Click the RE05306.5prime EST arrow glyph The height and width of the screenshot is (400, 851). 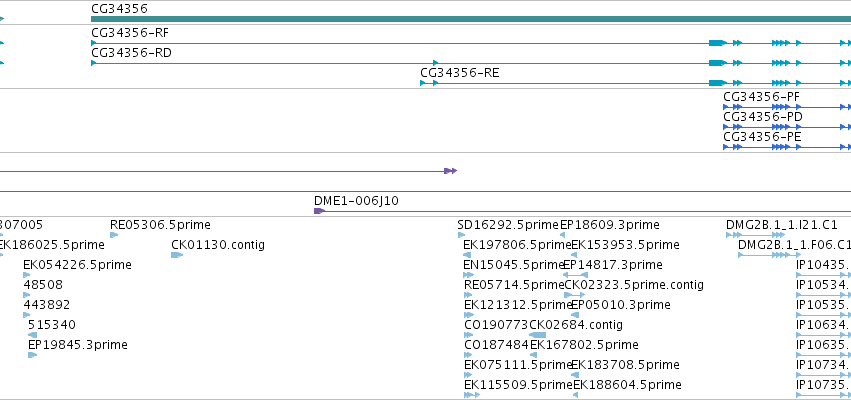point(114,235)
